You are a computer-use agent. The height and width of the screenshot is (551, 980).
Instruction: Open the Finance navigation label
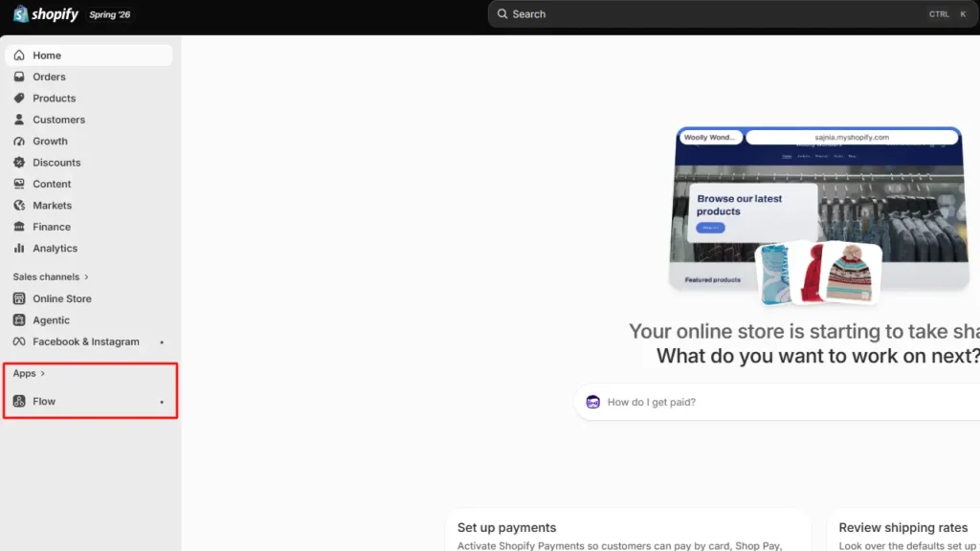click(52, 227)
